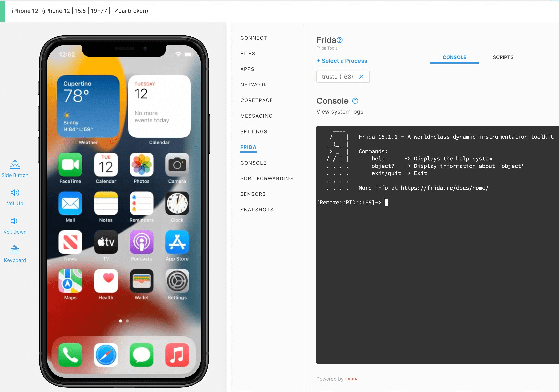
Task: Open the help icon next to Frida heading
Action: click(340, 40)
